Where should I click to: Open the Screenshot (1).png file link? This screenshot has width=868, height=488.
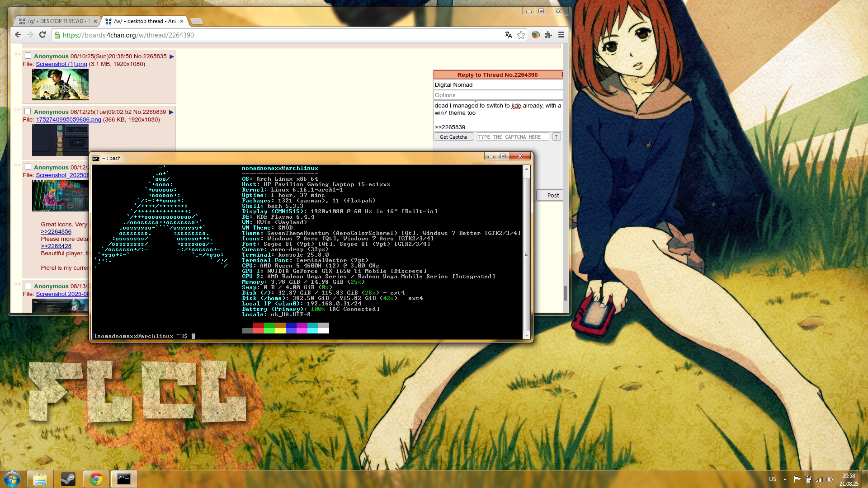coord(61,64)
